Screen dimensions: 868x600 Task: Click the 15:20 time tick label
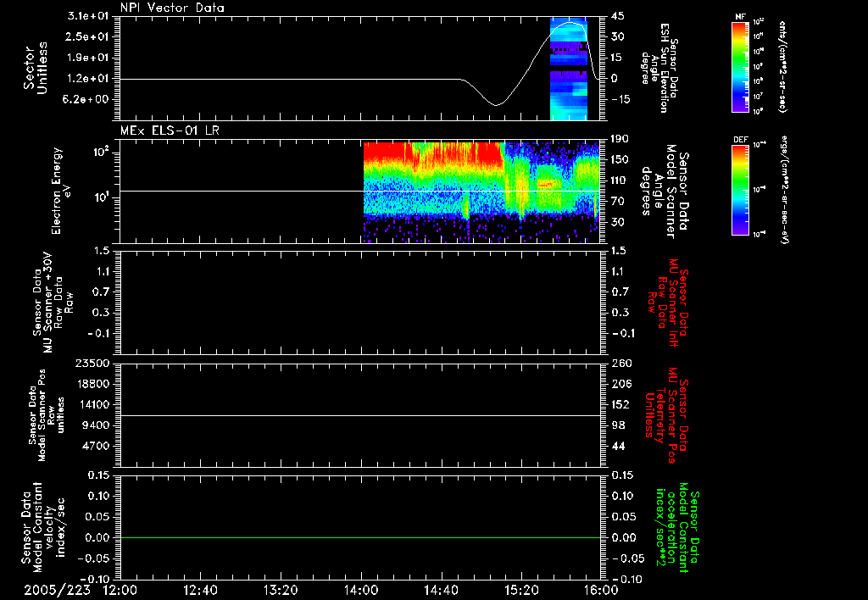click(x=521, y=590)
